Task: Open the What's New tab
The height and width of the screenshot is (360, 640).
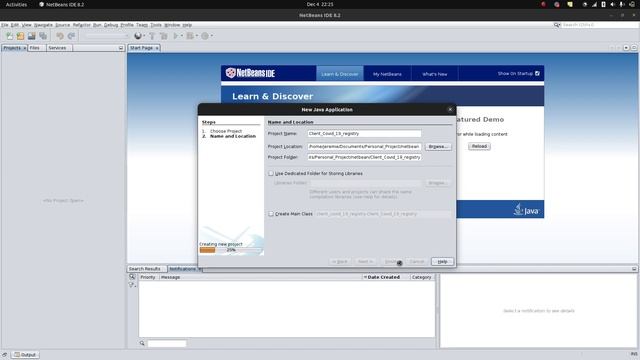Action: click(x=435, y=74)
